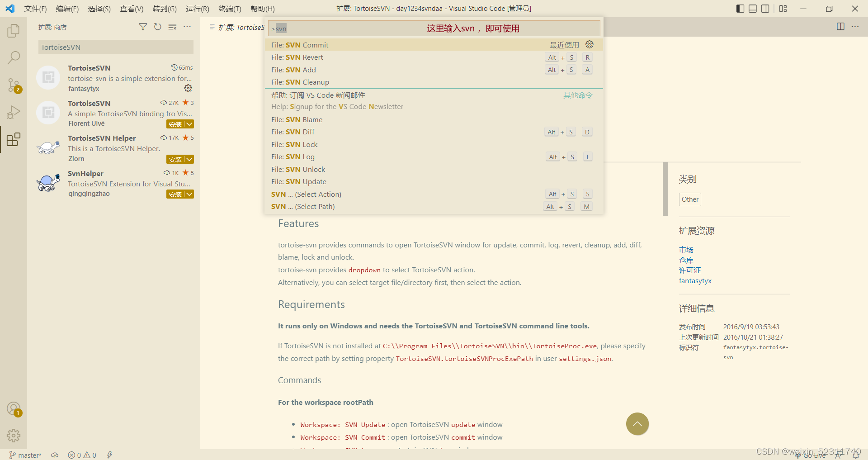Open the 仓库 repository link
Image resolution: width=868 pixels, height=460 pixels.
point(686,260)
